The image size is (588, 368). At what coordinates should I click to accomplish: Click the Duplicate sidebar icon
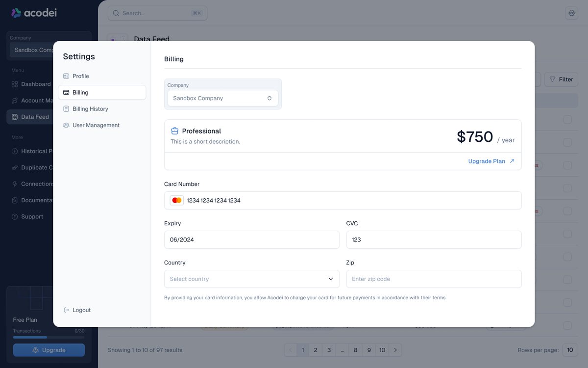[15, 167]
